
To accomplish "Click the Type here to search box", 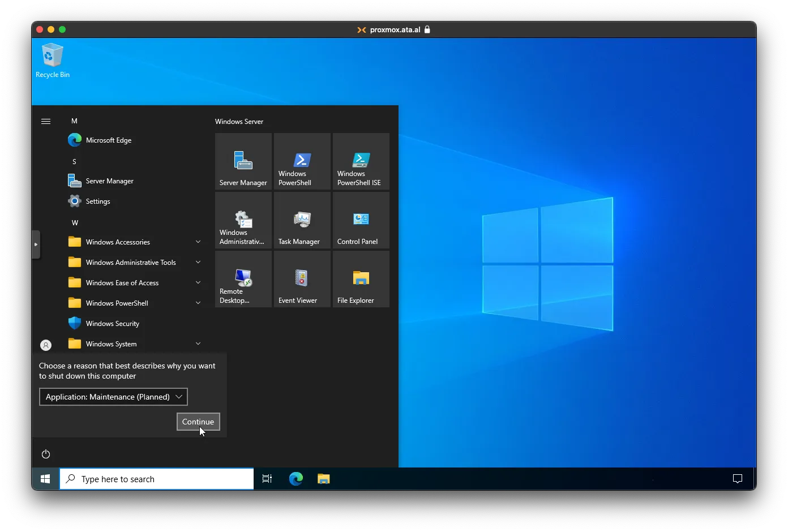I will (157, 479).
